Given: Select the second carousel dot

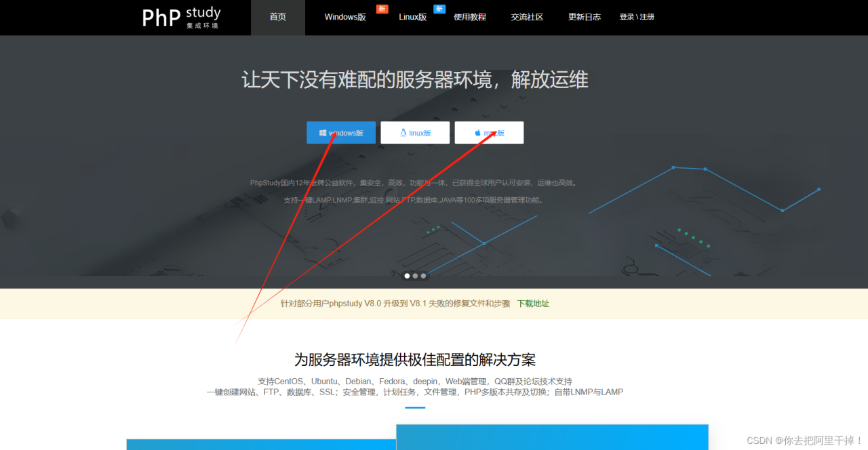Looking at the screenshot, I should (x=415, y=276).
